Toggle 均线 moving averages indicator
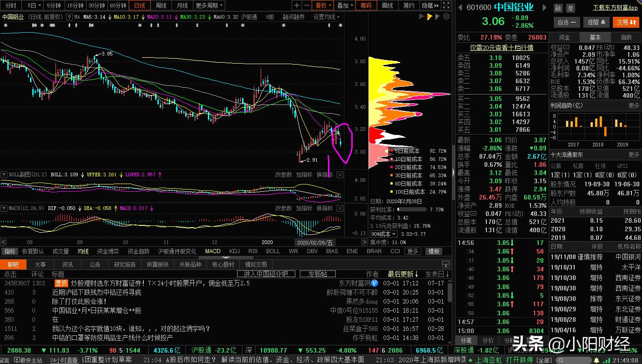 coord(83,251)
